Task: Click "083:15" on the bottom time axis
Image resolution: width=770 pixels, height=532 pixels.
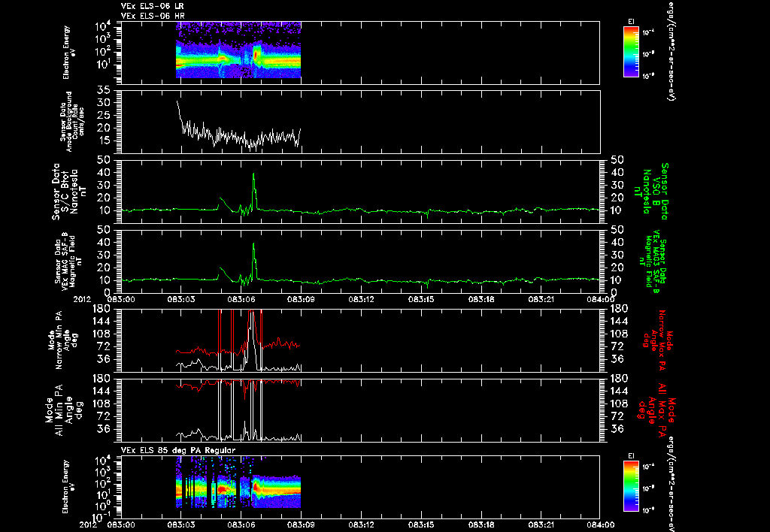Action: pos(421,524)
